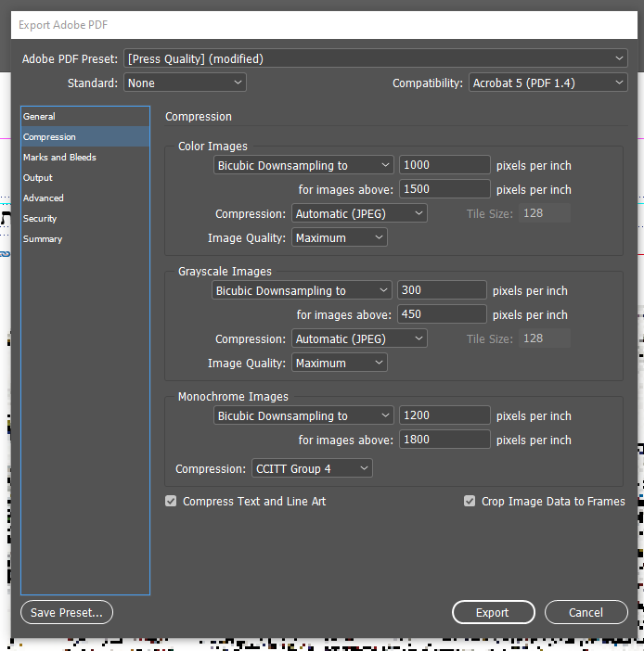Open Color Images Image Quality dropdown
The image size is (644, 651).
340,237
